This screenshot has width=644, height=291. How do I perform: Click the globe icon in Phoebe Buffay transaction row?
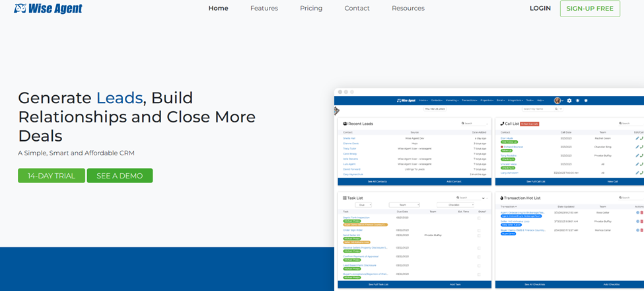(637, 221)
